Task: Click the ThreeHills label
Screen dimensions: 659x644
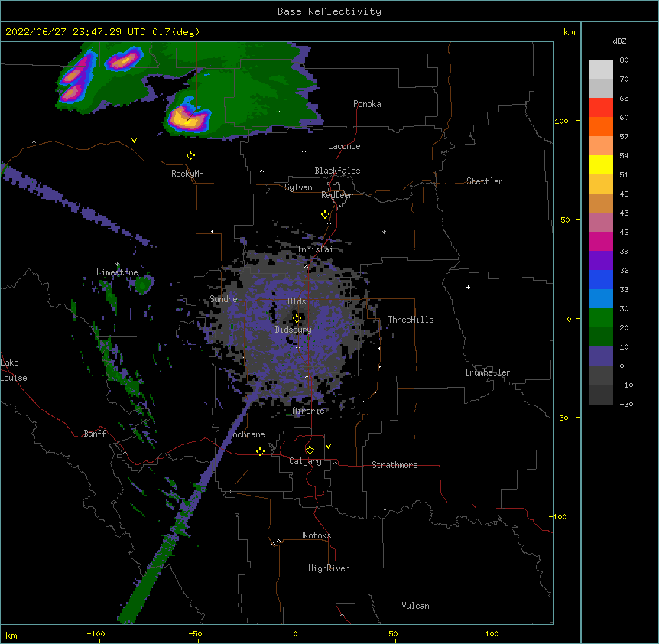Action: pyautogui.click(x=411, y=320)
